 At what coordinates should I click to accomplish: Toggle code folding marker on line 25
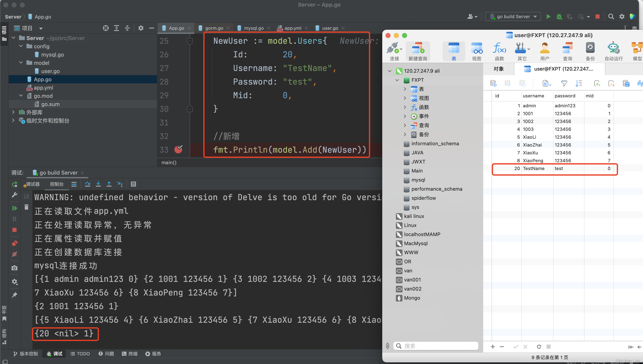pos(190,41)
